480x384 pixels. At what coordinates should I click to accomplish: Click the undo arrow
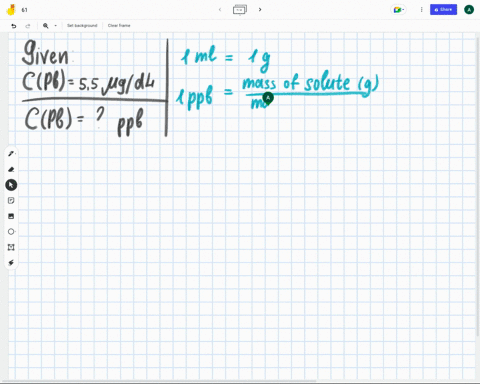point(14,26)
